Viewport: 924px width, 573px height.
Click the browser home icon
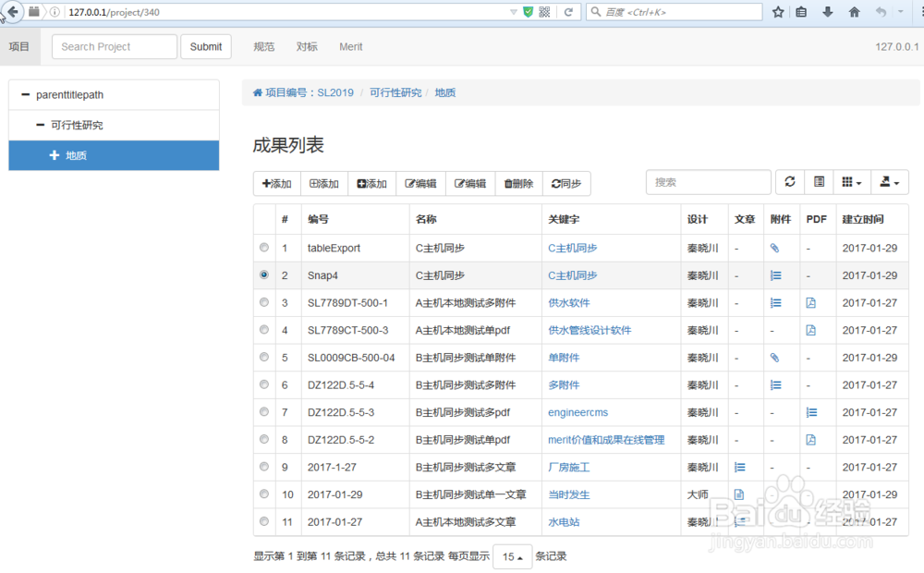(x=853, y=12)
